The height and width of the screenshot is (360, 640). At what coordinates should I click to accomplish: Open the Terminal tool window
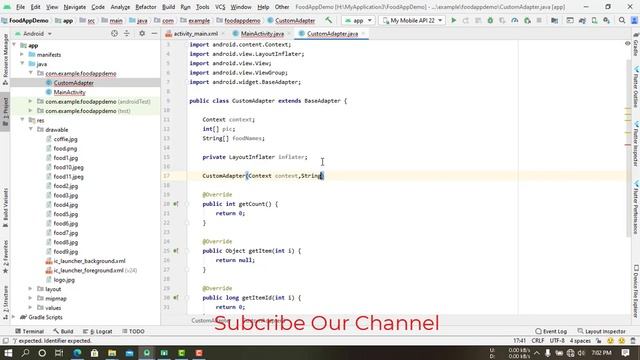tap(29, 331)
